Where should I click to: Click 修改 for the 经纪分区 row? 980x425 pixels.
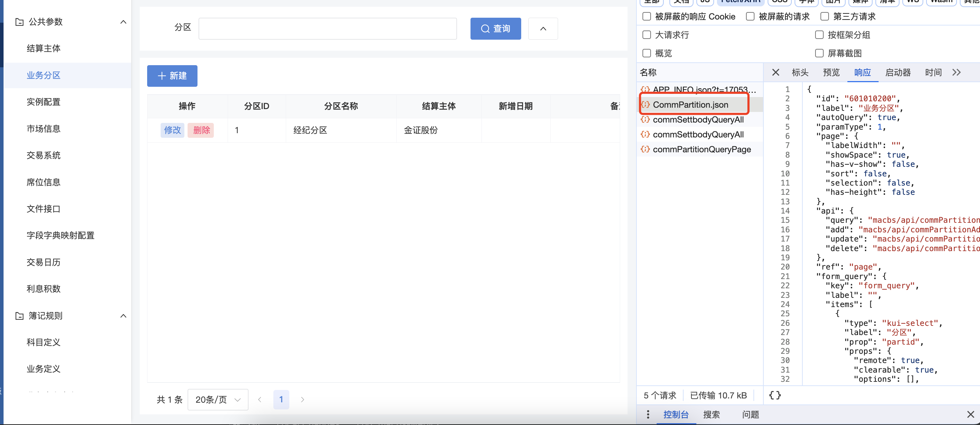(x=172, y=130)
